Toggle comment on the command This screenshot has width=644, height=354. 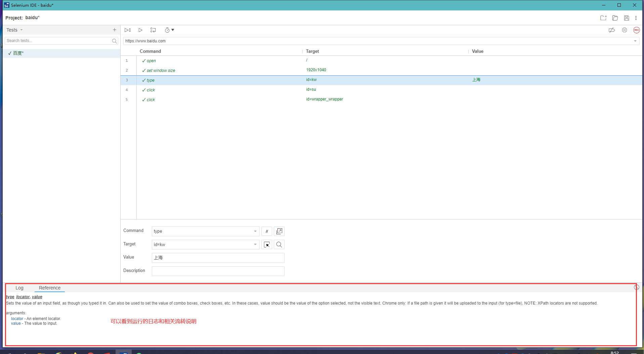tap(267, 231)
